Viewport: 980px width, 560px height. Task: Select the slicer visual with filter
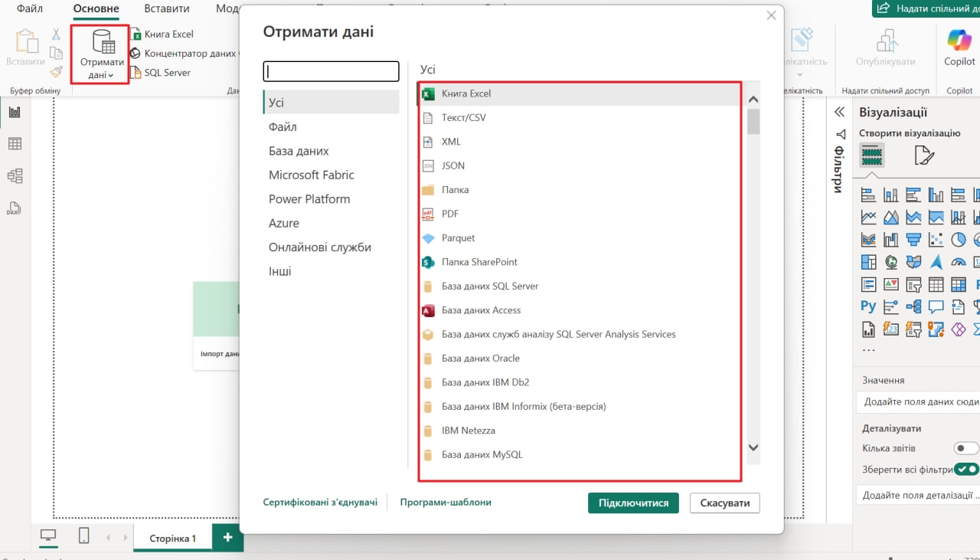click(x=913, y=285)
